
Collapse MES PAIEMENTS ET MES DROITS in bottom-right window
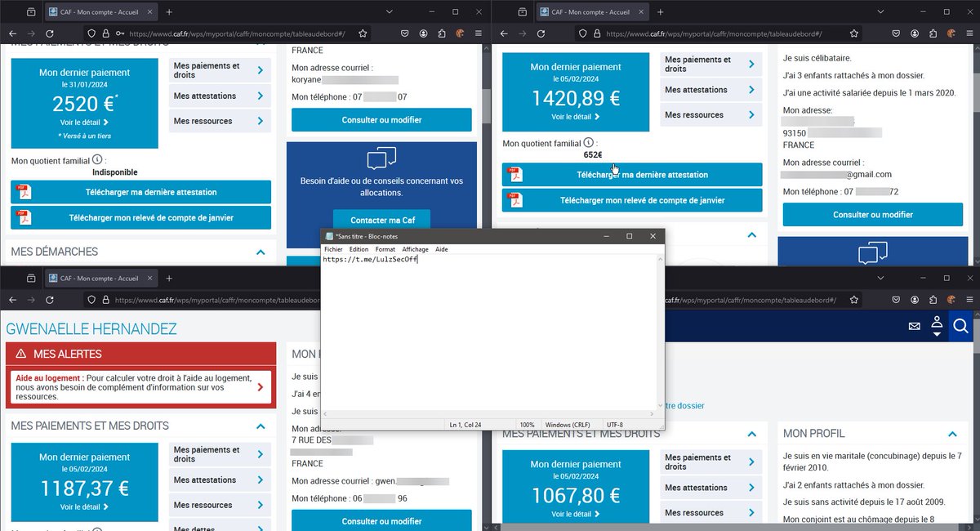[751, 434]
